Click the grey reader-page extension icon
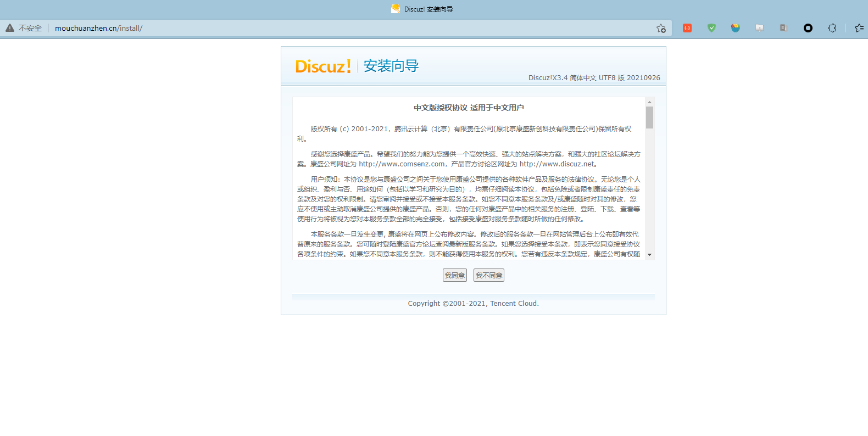 coord(784,28)
